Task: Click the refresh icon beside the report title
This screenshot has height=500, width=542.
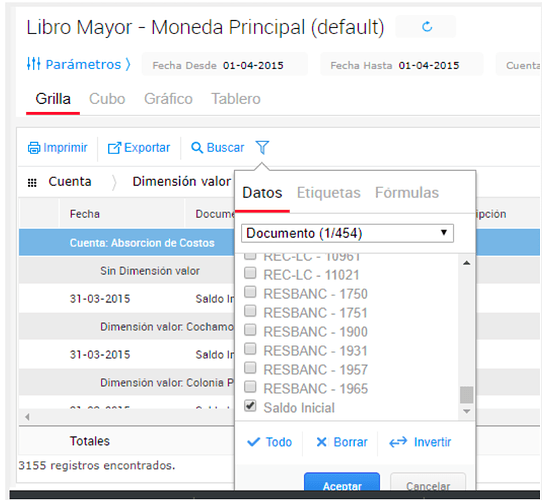Action: [427, 27]
